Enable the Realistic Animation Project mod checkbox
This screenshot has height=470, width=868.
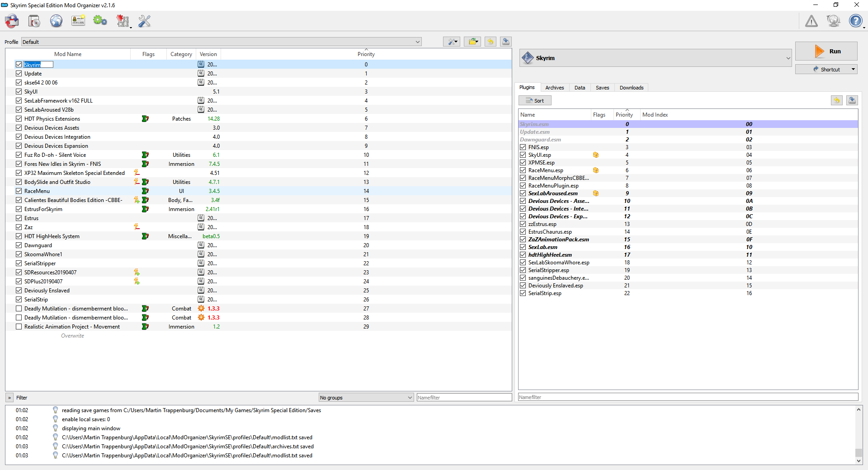click(19, 327)
